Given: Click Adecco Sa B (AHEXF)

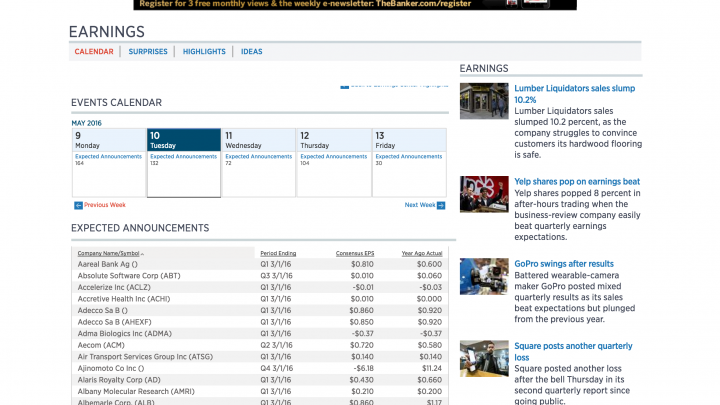Looking at the screenshot, I should pyautogui.click(x=114, y=322).
